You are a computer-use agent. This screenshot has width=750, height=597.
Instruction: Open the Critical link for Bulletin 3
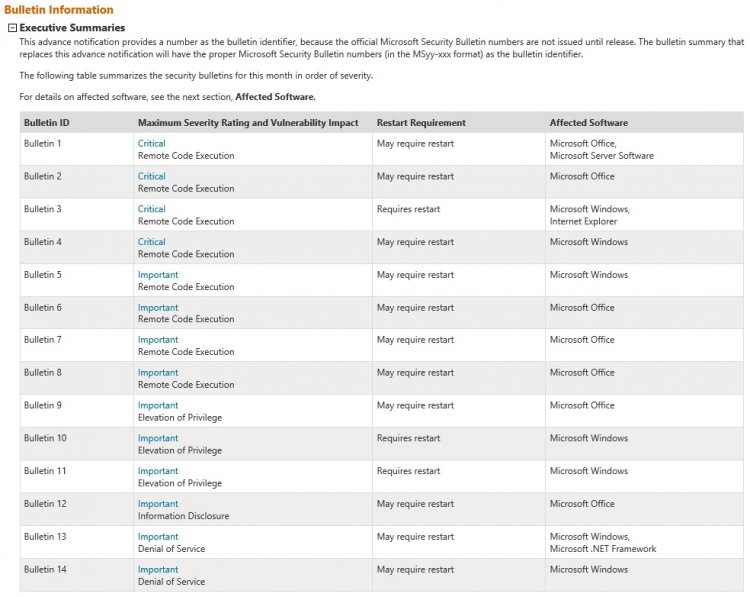152,209
